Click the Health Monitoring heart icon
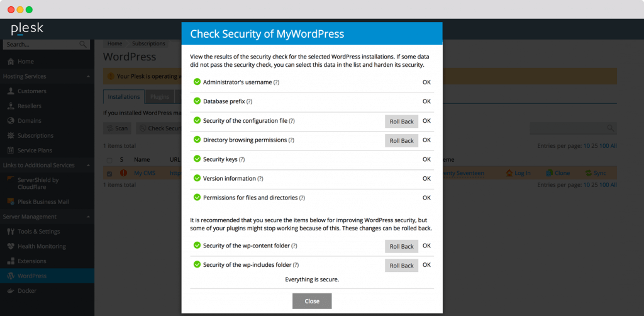644x316 pixels. (x=11, y=246)
